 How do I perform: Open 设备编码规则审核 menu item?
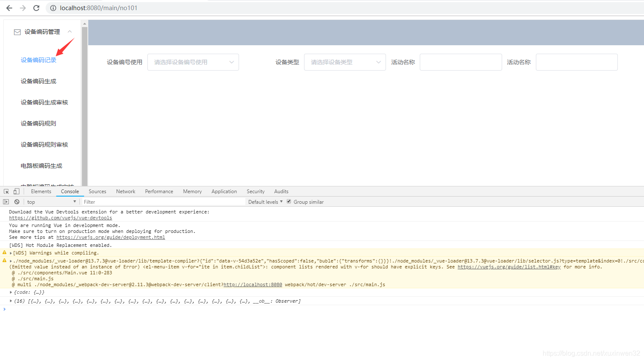[44, 145]
